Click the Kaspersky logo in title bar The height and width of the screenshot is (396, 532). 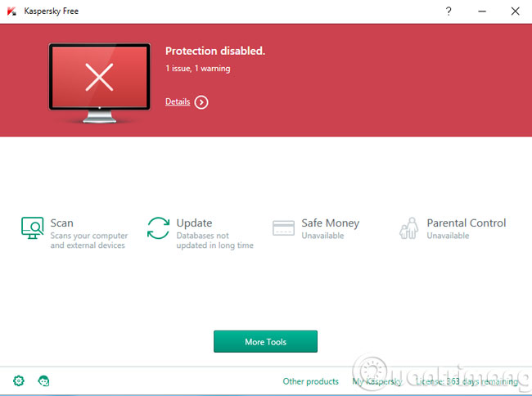tap(11, 11)
